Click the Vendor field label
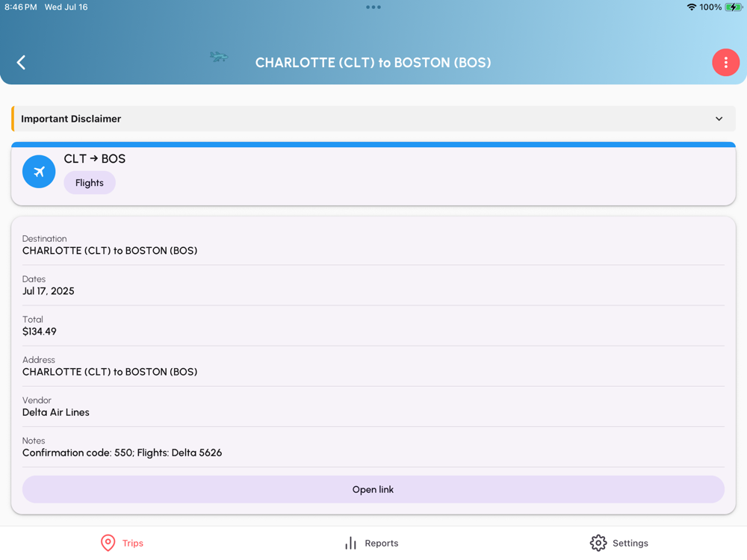Image resolution: width=747 pixels, height=560 pixels. tap(37, 400)
